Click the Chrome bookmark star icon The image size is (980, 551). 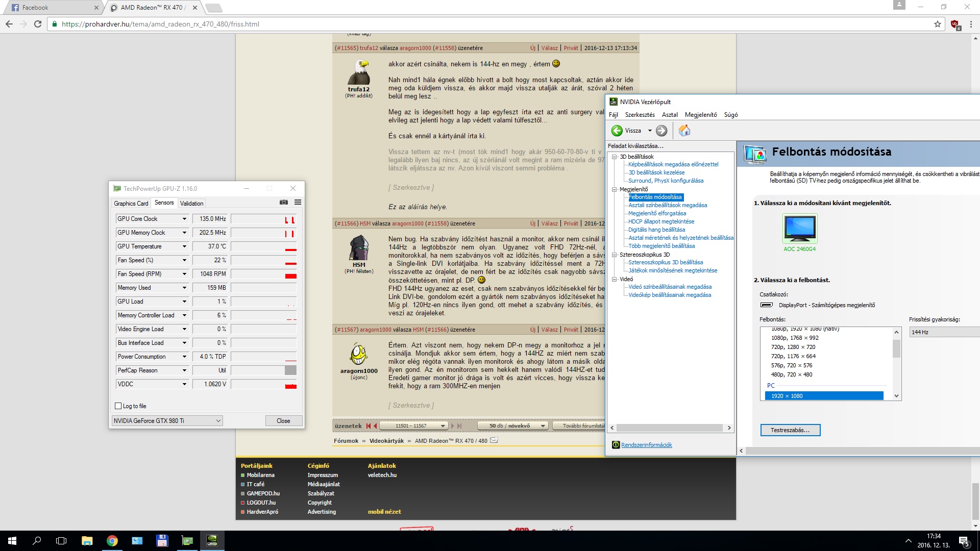[937, 24]
